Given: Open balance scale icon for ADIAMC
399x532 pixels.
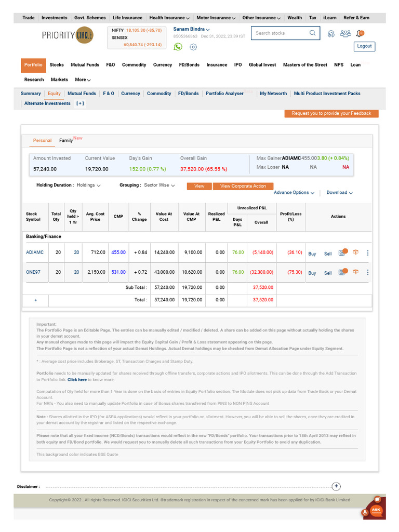Looking at the screenshot, I should pos(355,252).
